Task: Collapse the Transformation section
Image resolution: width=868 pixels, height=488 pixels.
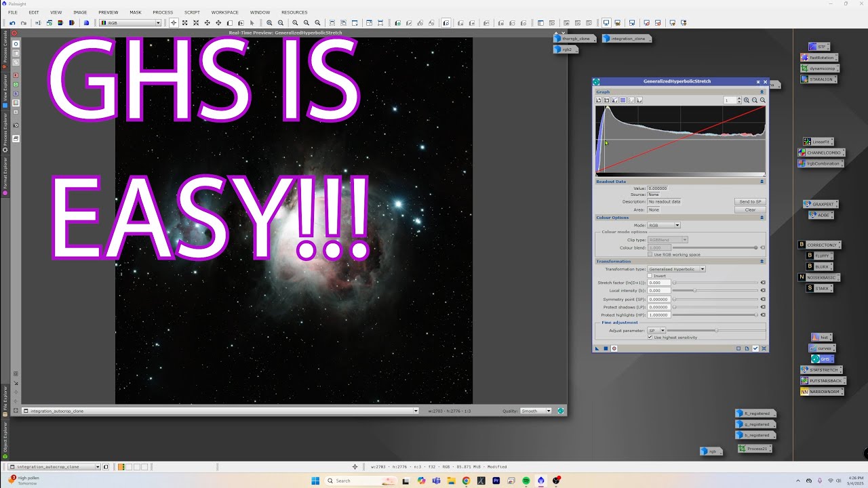Action: point(762,261)
